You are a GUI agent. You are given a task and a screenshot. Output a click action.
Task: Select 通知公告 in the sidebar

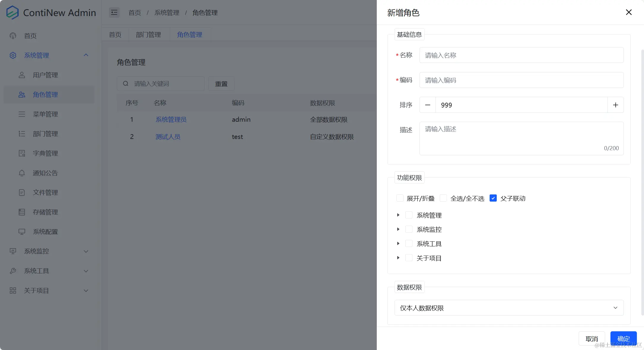pyautogui.click(x=45, y=173)
